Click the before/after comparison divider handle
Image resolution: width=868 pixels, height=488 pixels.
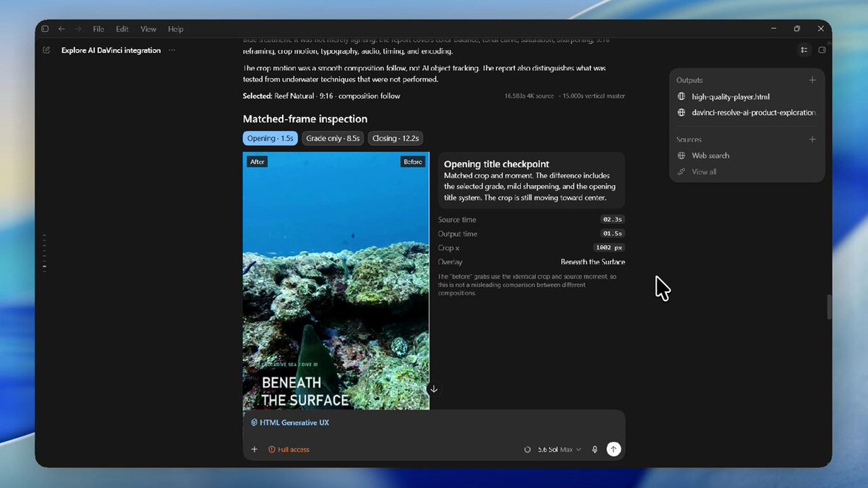click(430, 281)
